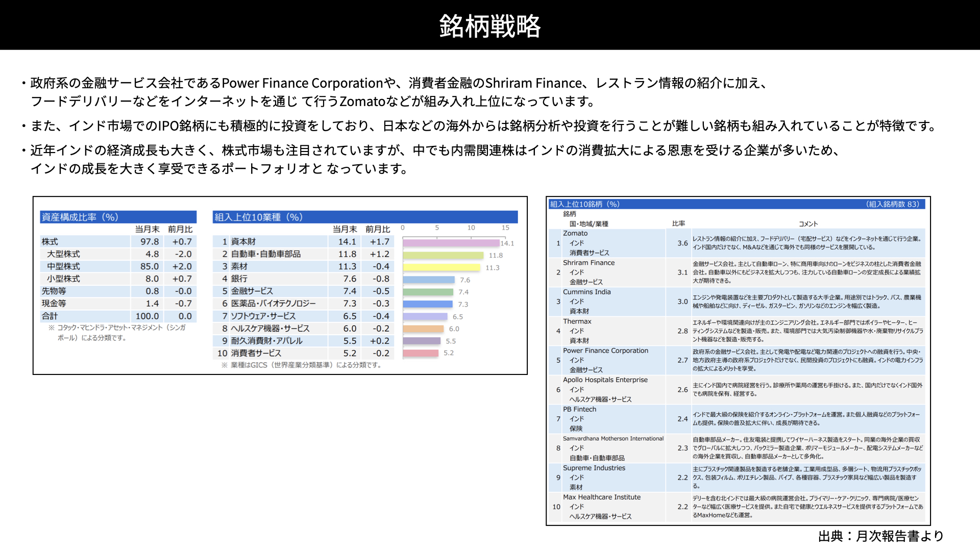Click 保険 under PB Fintech
This screenshot has height=551, width=980.
coord(576,429)
